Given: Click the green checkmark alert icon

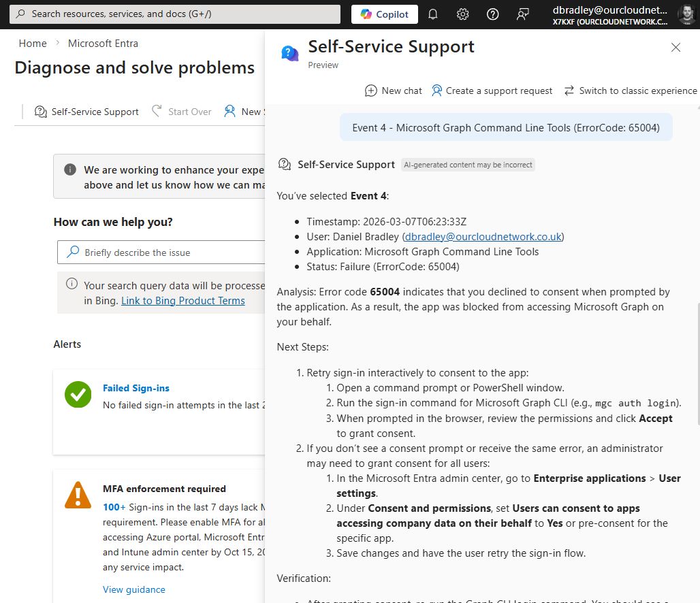Looking at the screenshot, I should (x=78, y=395).
